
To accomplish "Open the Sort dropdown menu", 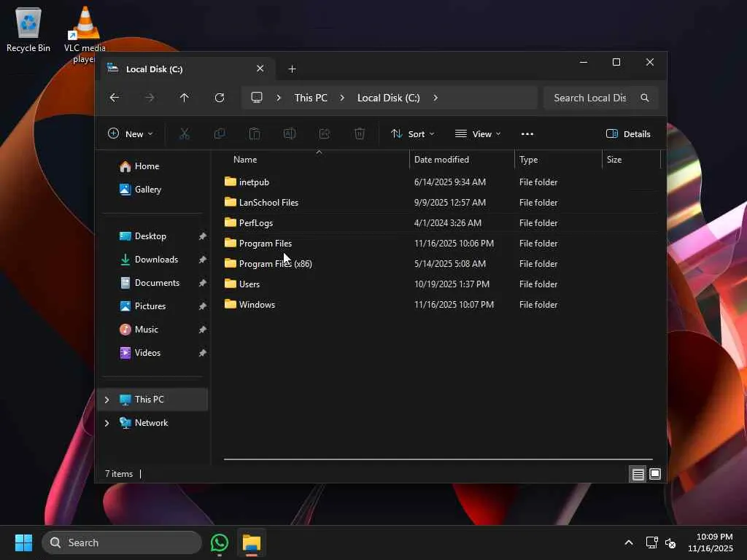I will click(x=412, y=134).
